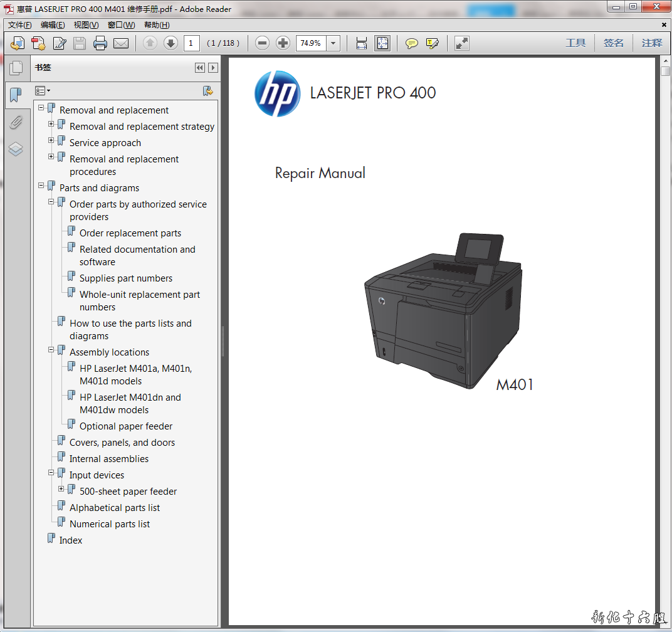The image size is (672, 632).
Task: Click the Print icon in toolbar
Action: (100, 43)
